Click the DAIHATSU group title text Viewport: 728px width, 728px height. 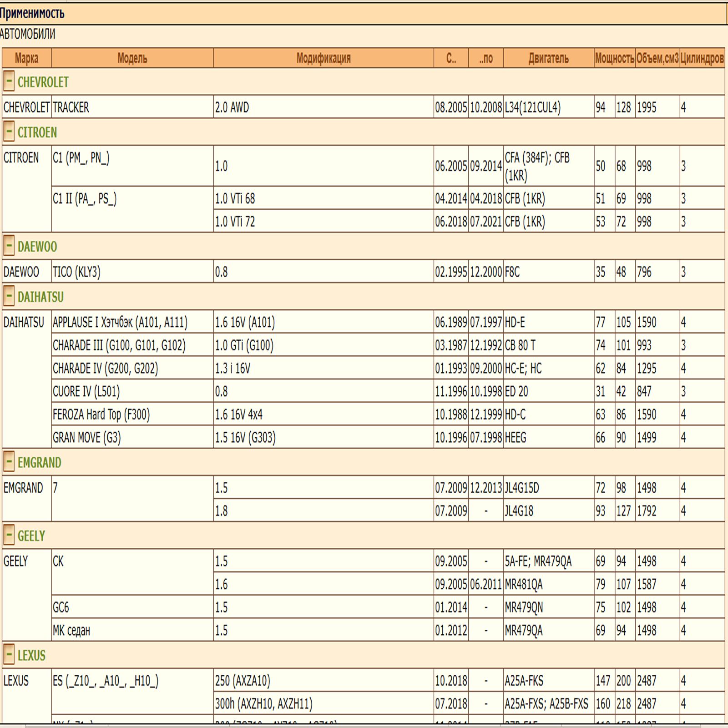pos(40,297)
